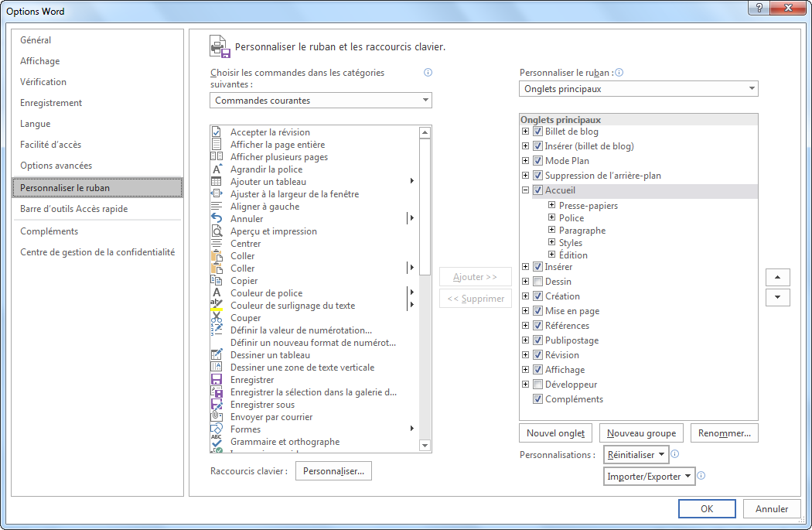Select the Agrandir la police icon

click(x=217, y=169)
